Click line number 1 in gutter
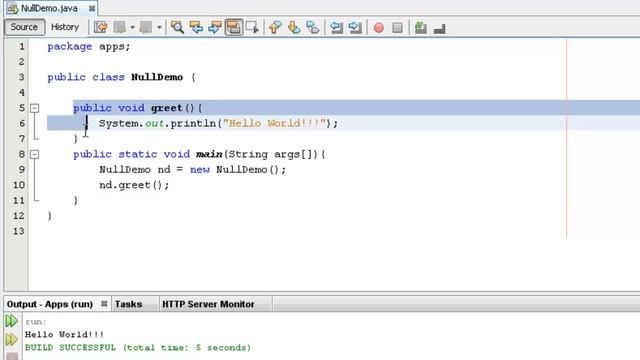This screenshot has height=360, width=640. [x=22, y=47]
